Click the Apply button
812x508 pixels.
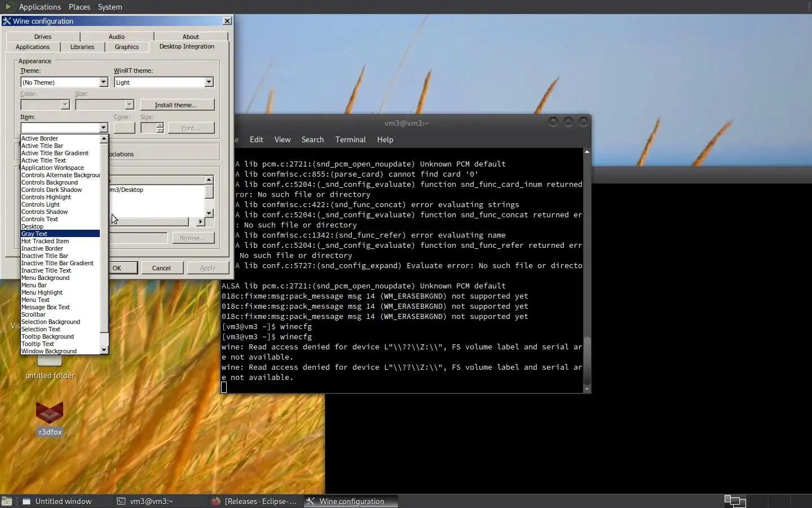pos(208,268)
